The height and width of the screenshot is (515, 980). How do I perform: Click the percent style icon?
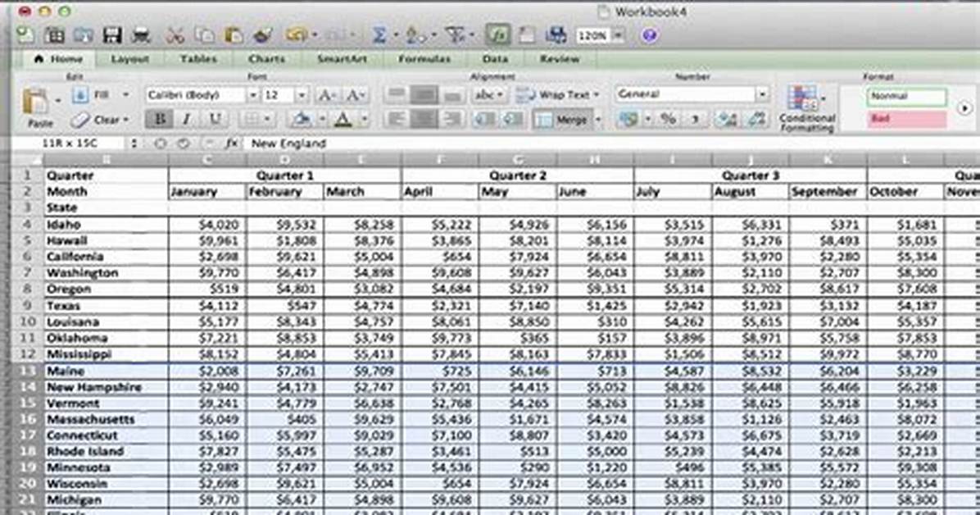click(668, 119)
